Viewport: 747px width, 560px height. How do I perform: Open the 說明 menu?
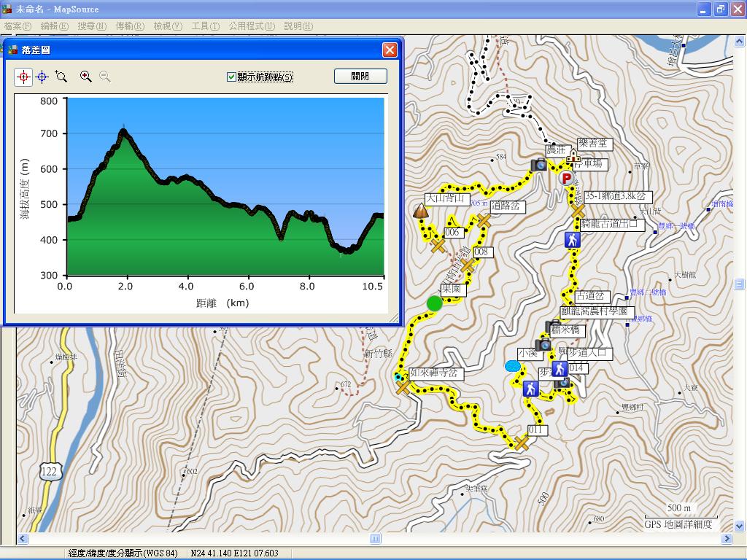pyautogui.click(x=298, y=26)
